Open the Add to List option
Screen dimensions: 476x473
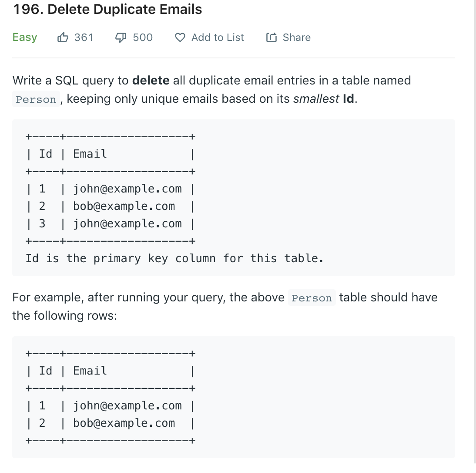pos(218,37)
